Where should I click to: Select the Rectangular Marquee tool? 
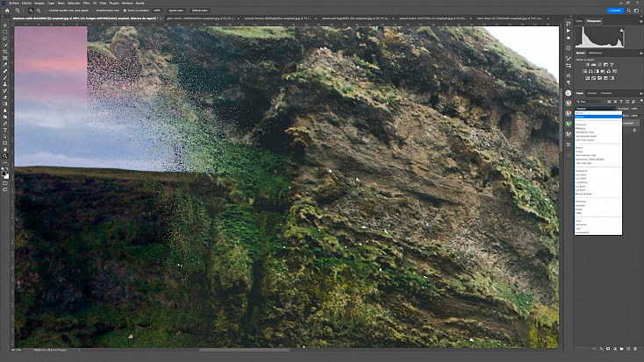coord(5,32)
